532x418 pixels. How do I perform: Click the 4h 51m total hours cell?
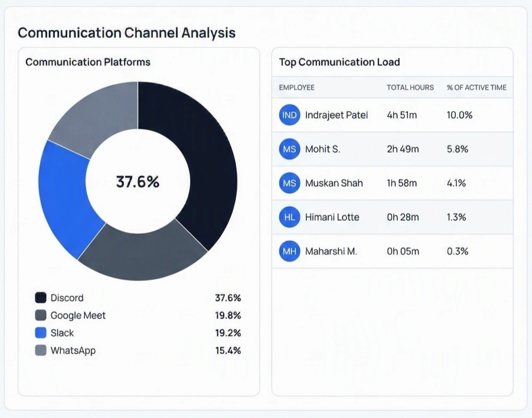pyautogui.click(x=402, y=115)
